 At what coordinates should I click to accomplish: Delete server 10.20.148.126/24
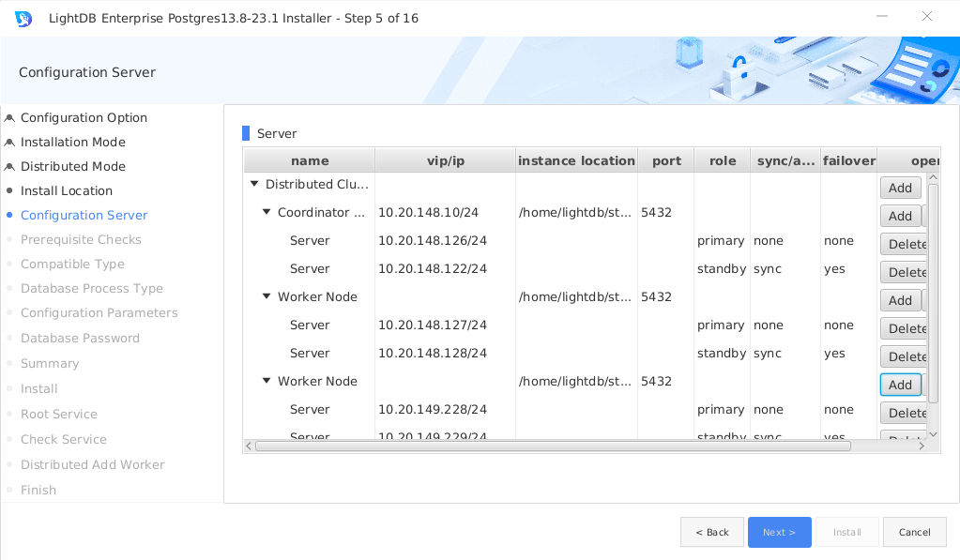click(904, 244)
